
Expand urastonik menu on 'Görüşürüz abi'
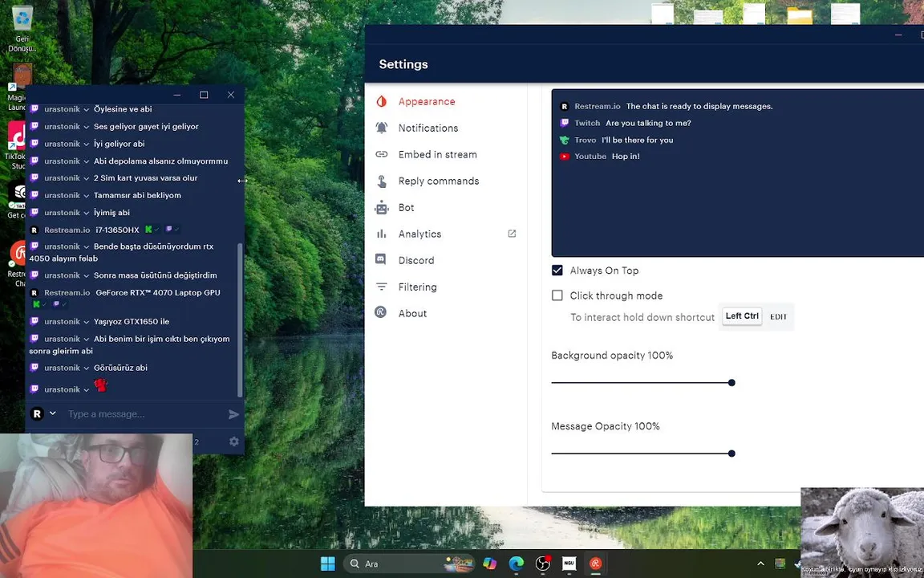point(86,368)
